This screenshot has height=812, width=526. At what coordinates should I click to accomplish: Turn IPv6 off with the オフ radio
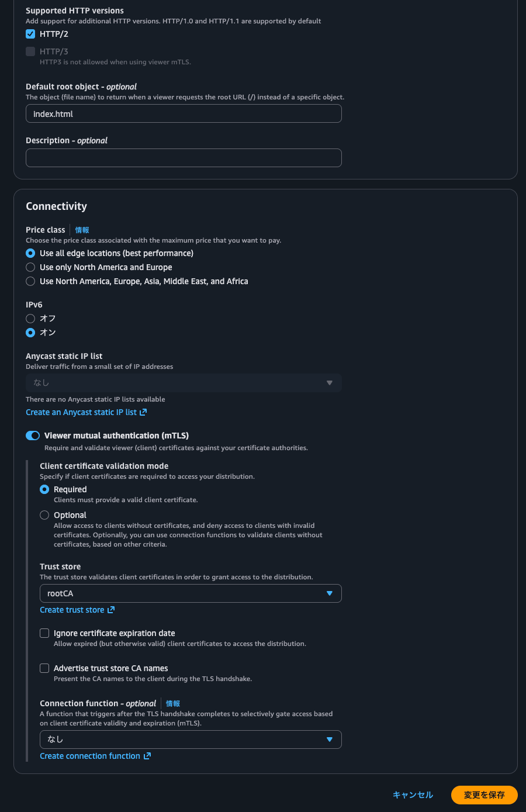point(30,319)
